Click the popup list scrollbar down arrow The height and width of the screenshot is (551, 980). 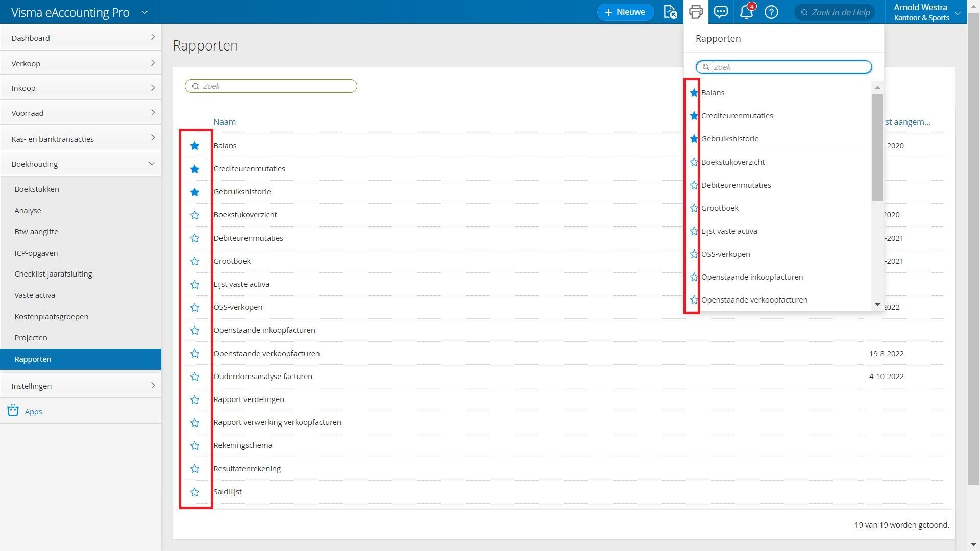tap(877, 304)
